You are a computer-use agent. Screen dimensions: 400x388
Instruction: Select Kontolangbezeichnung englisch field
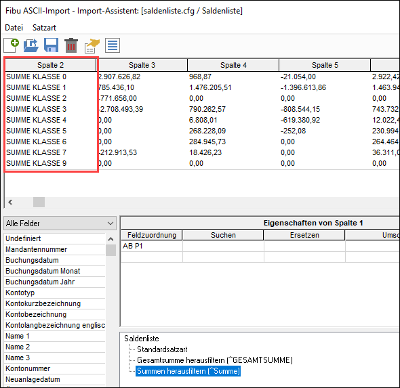(54, 325)
